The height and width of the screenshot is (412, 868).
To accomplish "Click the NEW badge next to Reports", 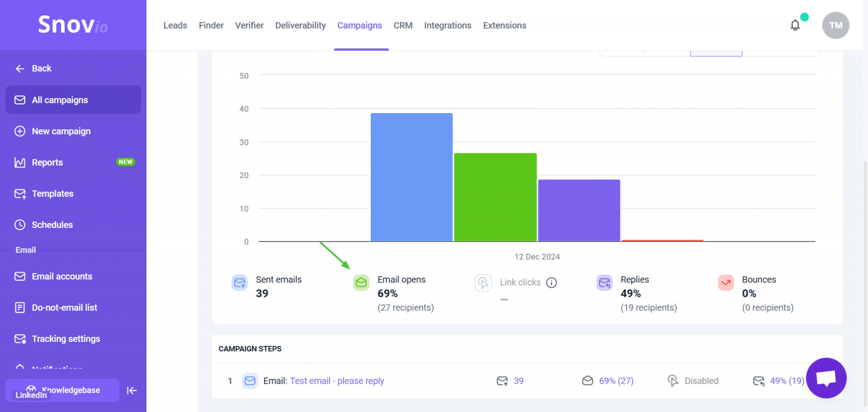I will (x=125, y=162).
